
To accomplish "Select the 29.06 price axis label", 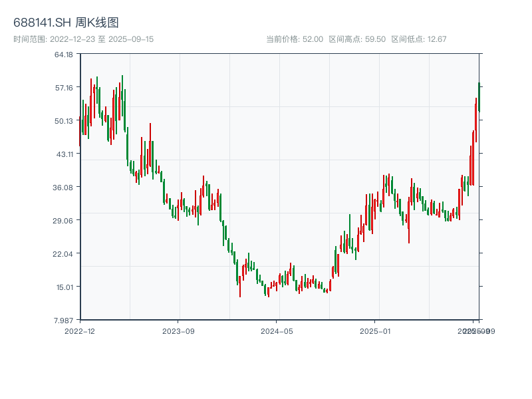I will click(64, 221).
